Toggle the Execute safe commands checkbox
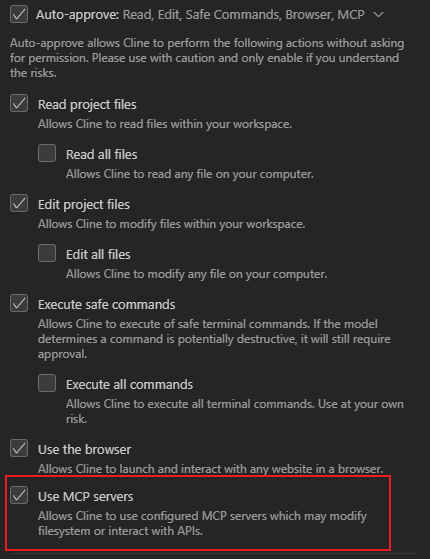The image size is (430, 559). coord(19,303)
